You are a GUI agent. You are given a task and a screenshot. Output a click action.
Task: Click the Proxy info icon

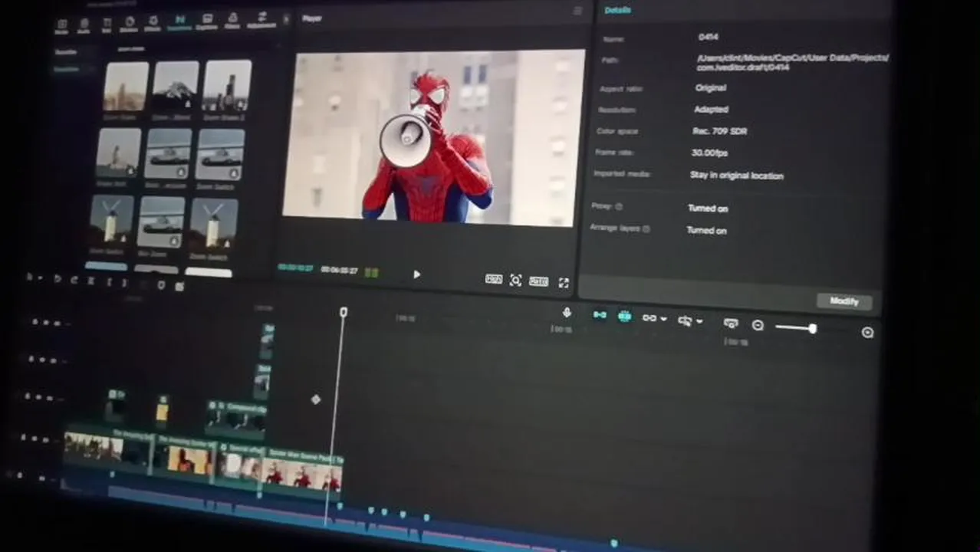pos(619,207)
